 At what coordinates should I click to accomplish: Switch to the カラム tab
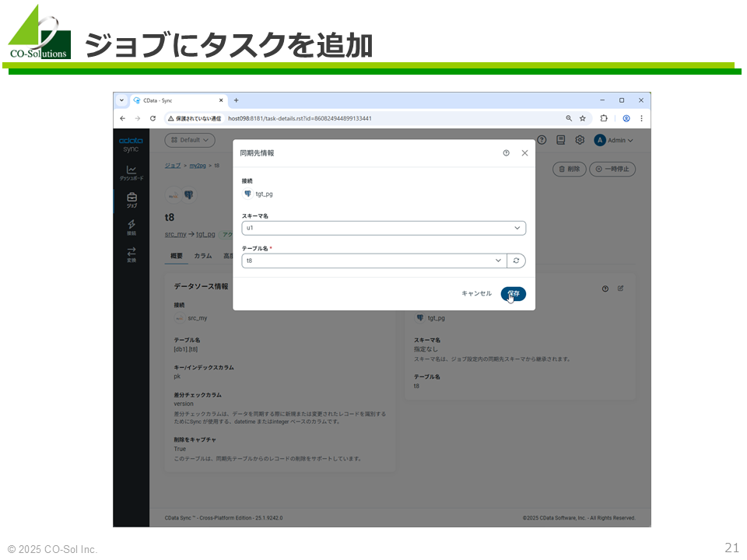(x=203, y=256)
